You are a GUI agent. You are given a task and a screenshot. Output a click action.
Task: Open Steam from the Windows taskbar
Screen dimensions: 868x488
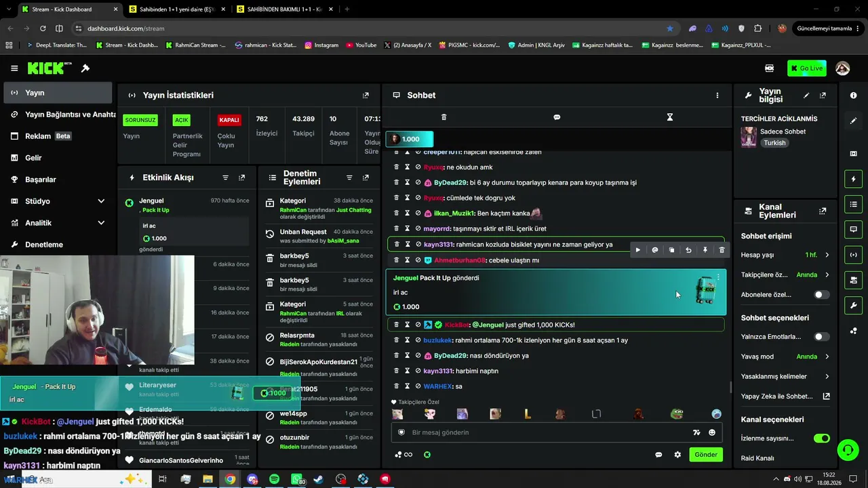click(x=318, y=479)
